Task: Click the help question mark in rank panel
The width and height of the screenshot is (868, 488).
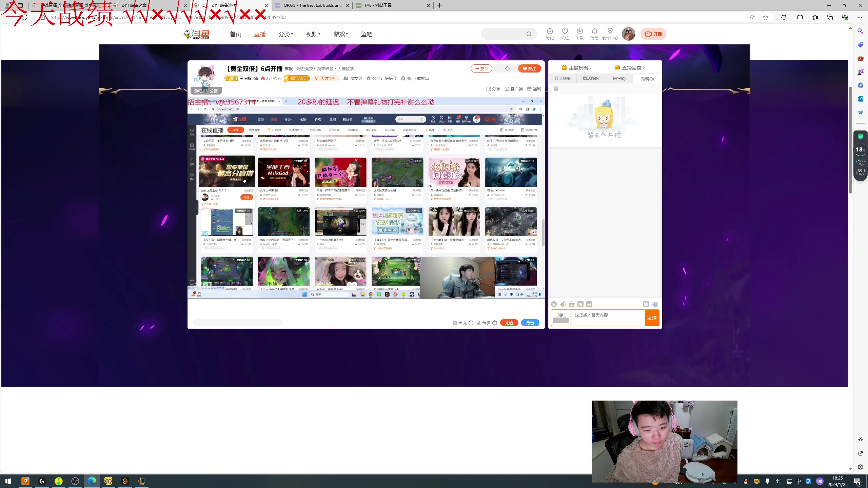Action: click(556, 89)
